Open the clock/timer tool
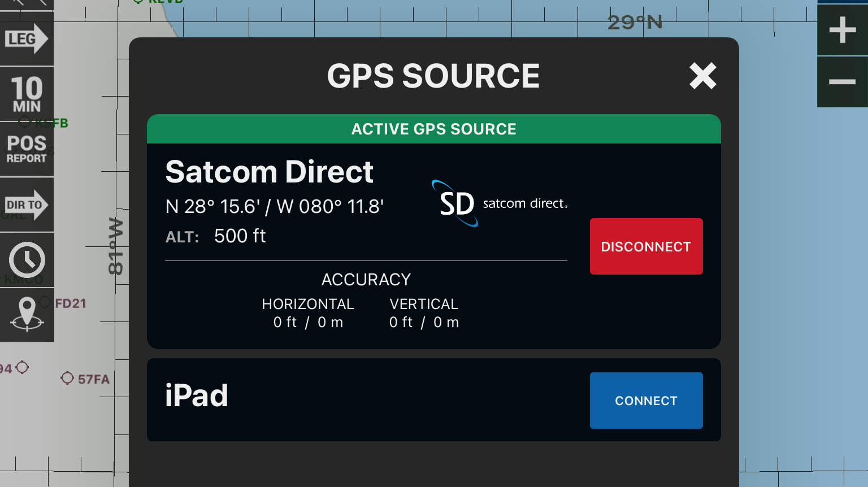Image resolution: width=868 pixels, height=487 pixels. coord(26,259)
